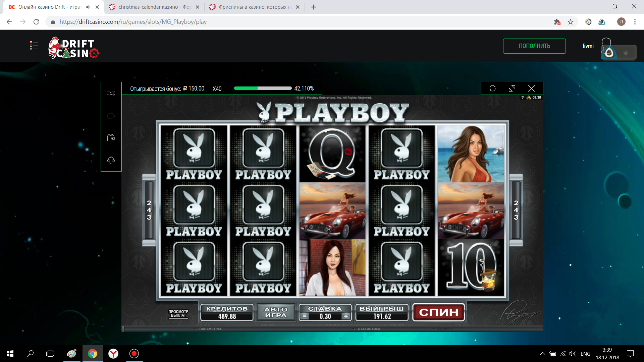Open the wallet icon in sidebar
Screen dimensions: 644x362
pyautogui.click(x=111, y=138)
